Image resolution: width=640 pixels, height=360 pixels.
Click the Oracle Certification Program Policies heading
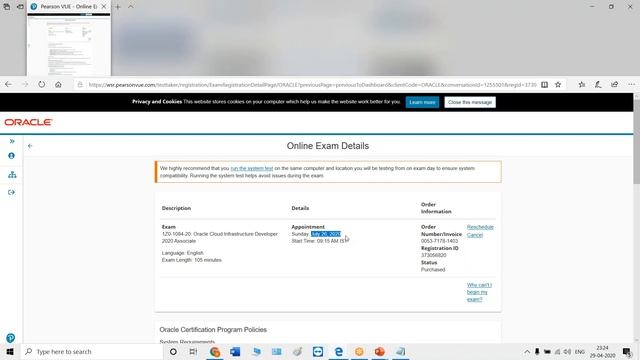click(x=213, y=329)
